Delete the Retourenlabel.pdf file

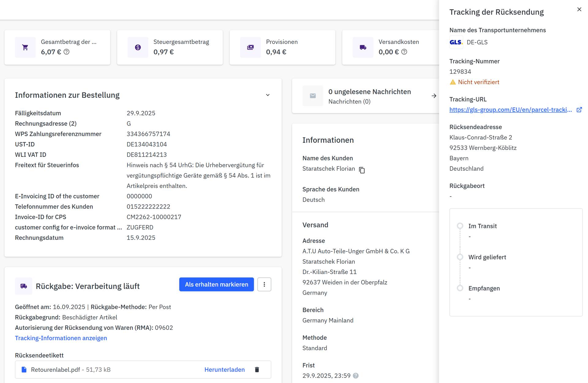pos(257,370)
